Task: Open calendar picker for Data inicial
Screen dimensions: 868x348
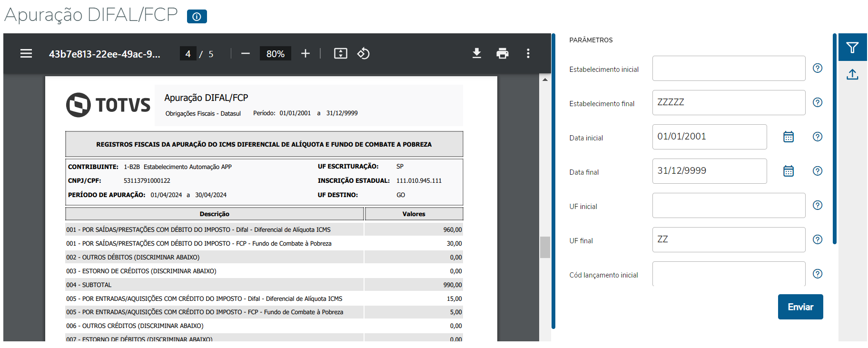Action: [x=789, y=137]
